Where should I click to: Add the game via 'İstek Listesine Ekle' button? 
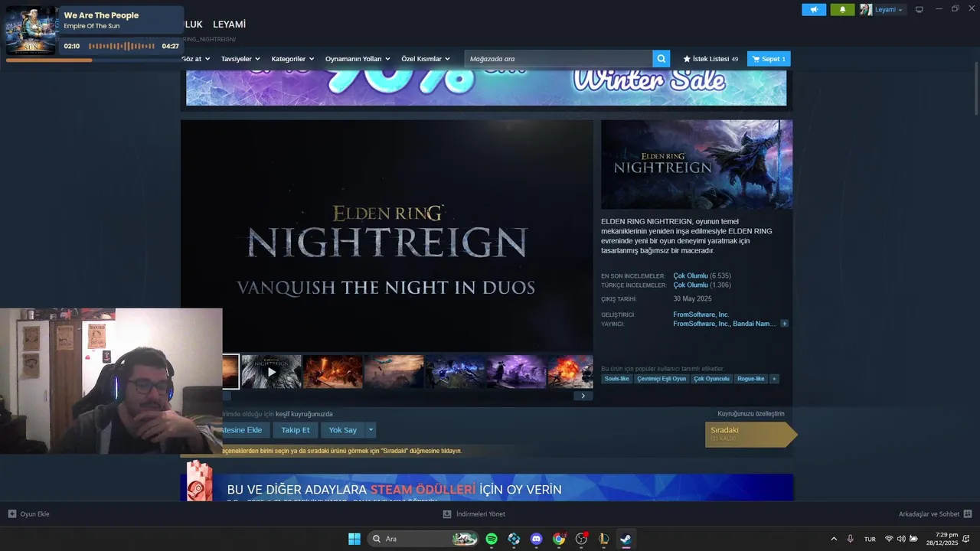(245, 430)
